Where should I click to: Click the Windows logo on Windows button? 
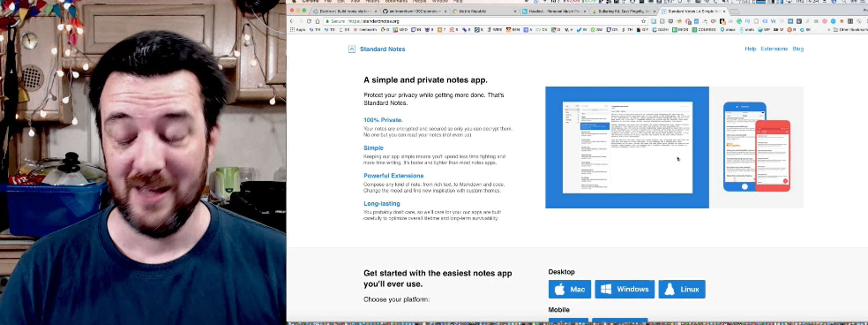pos(606,289)
